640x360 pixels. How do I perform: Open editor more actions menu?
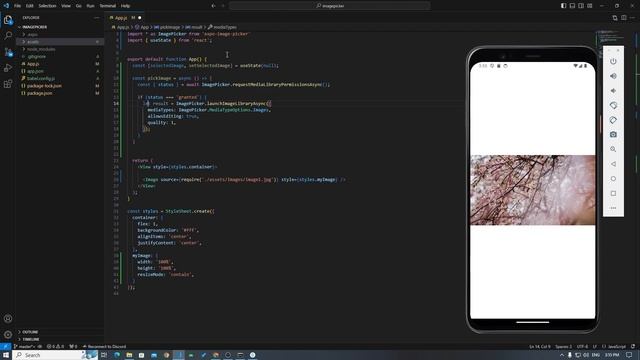633,18
